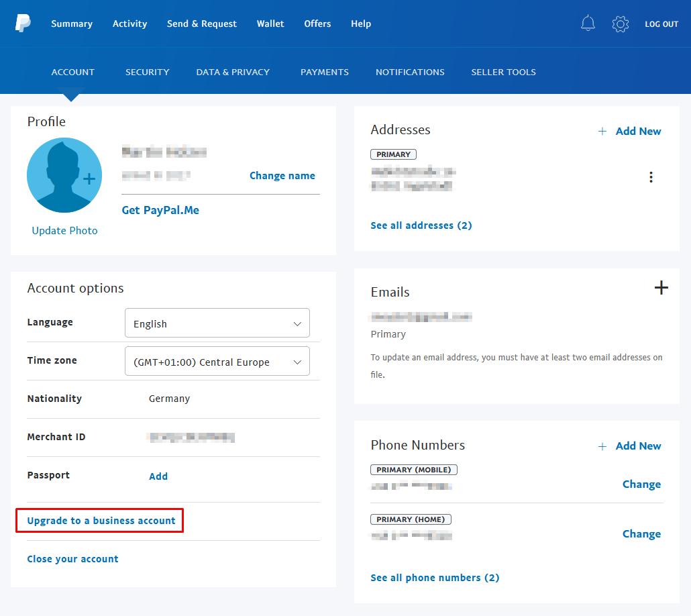Open the notifications bell icon
This screenshot has height=616, width=691.
(x=588, y=23)
